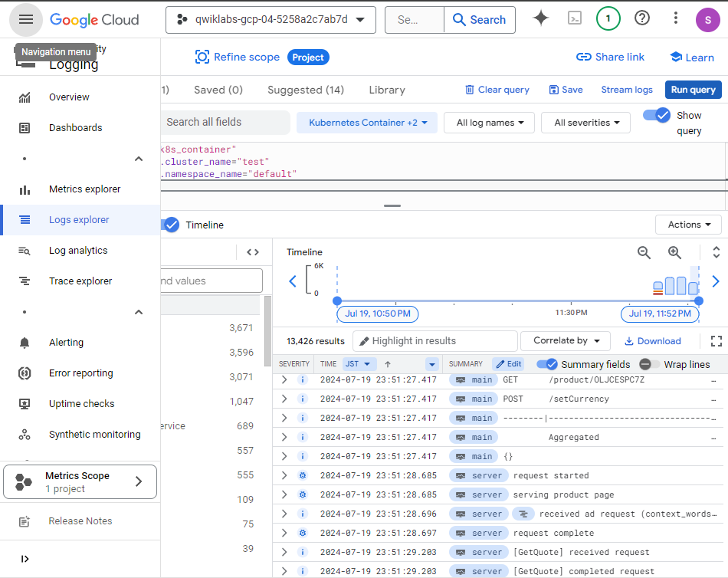
Task: Open Gemini AI sparkle icon
Action: (x=540, y=18)
